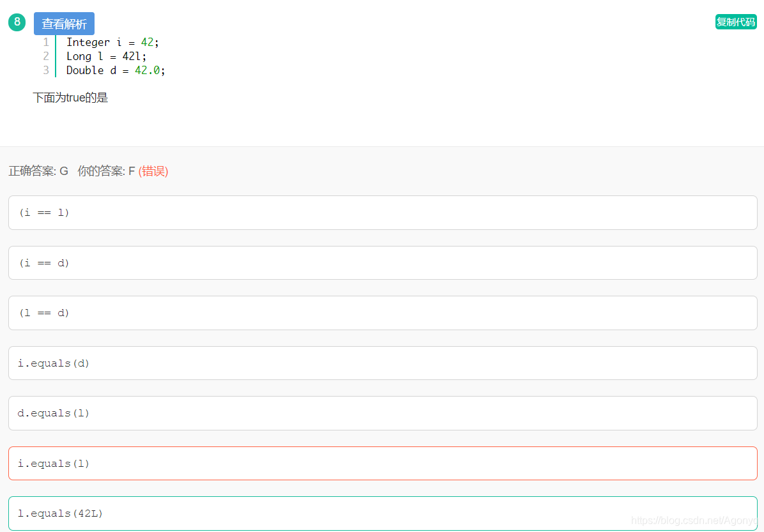Viewport: 764px width, 532px height.
Task: Click the red (错误) label
Action: pos(153,171)
